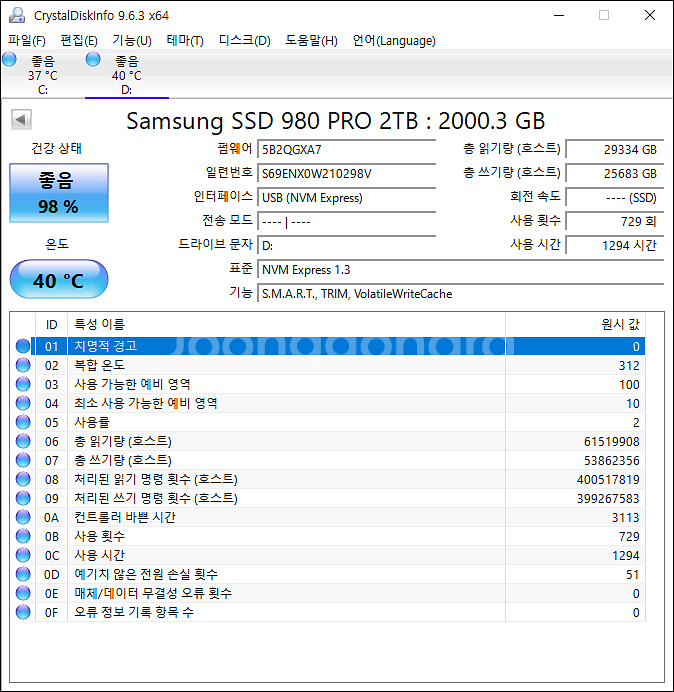
Task: Click status icon for 컨트롤러 바쁜 시간 row
Action: coord(23,517)
